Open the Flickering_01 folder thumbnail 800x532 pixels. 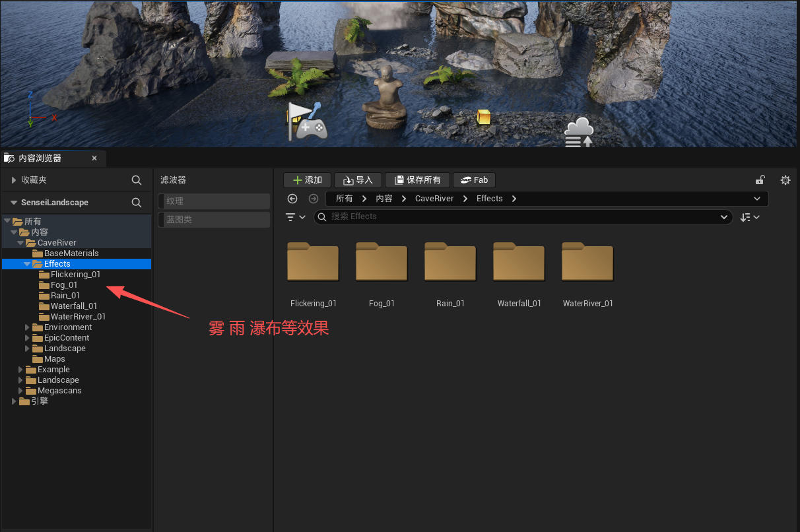(x=313, y=261)
